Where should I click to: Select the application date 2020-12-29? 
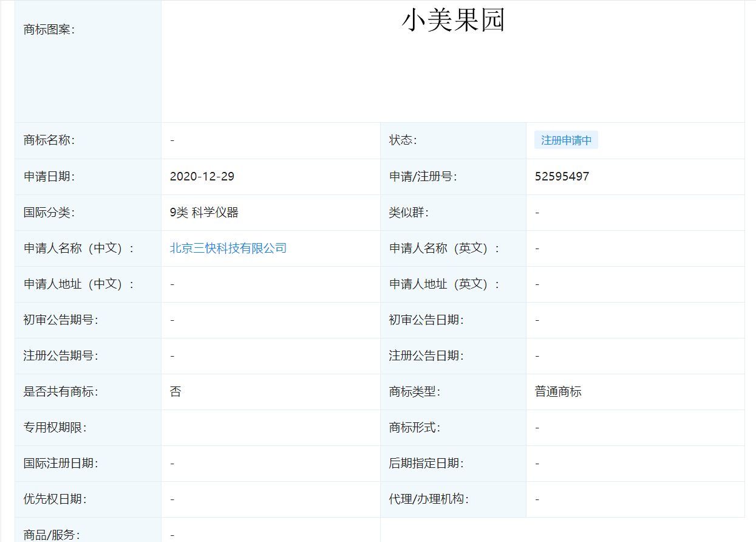202,177
